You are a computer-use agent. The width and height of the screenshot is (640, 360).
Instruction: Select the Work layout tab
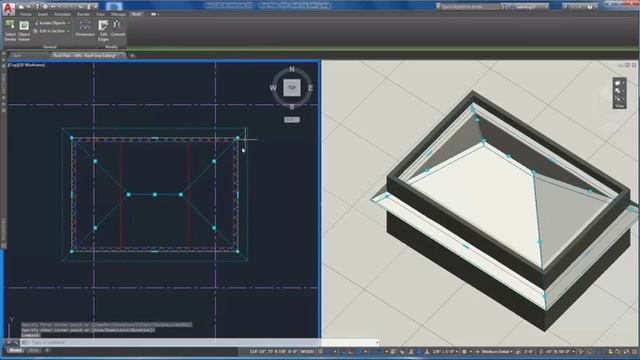(x=33, y=350)
